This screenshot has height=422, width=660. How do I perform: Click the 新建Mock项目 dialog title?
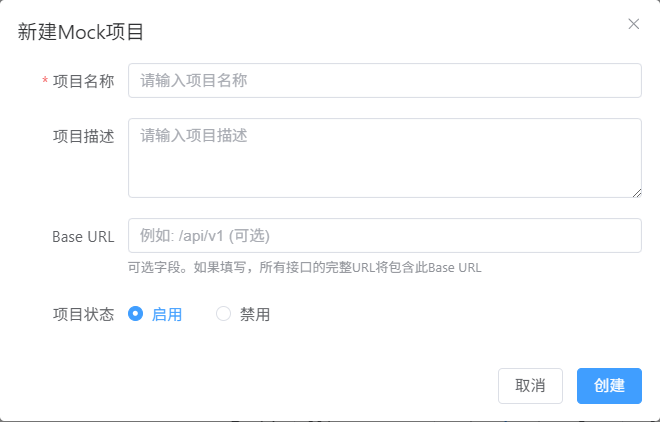pos(81,32)
